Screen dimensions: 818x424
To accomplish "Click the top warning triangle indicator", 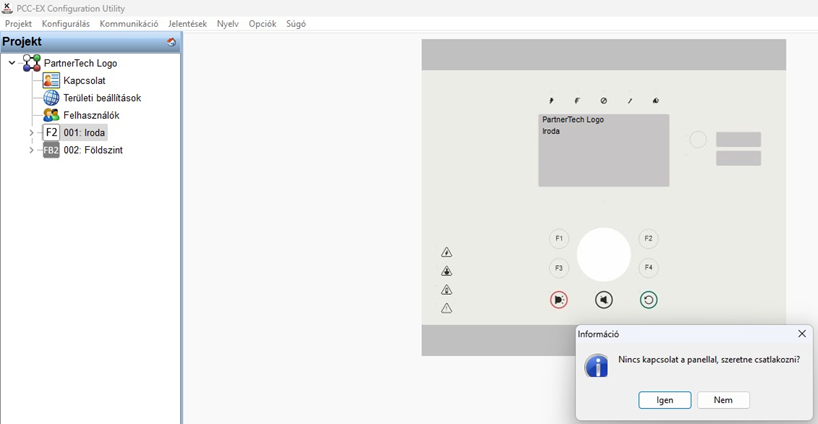I will click(447, 252).
